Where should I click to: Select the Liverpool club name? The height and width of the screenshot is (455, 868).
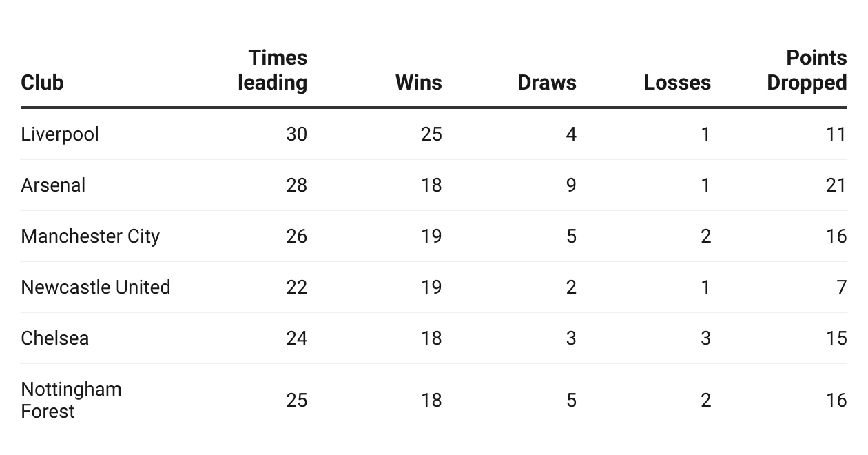tap(60, 134)
